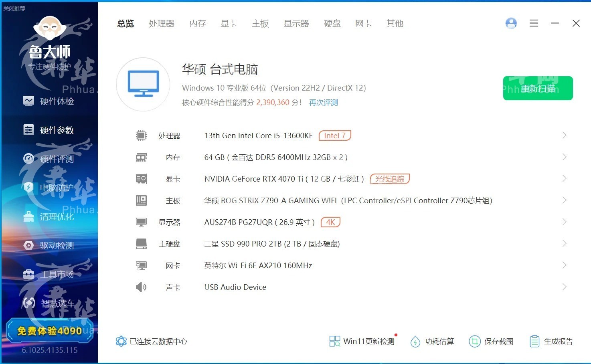This screenshot has height=364, width=591.
Task: Click the 处理器 CPU chip icon
Action: pyautogui.click(x=141, y=135)
